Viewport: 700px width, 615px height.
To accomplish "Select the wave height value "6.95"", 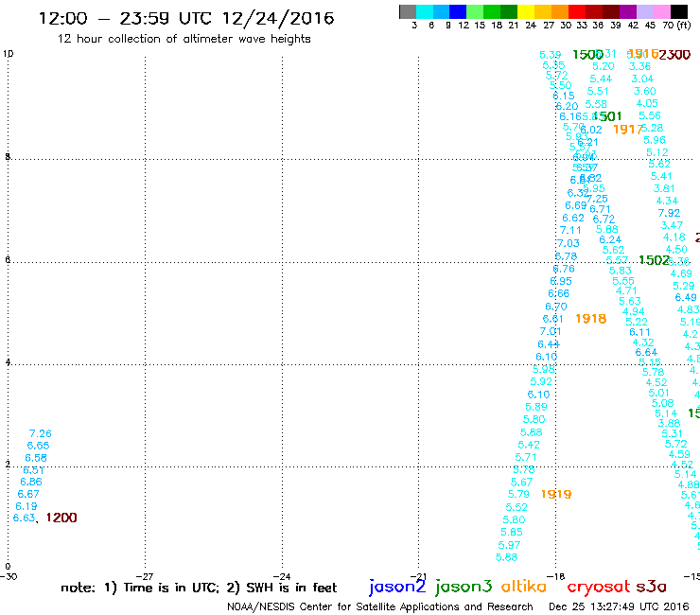I will pyautogui.click(x=561, y=281).
